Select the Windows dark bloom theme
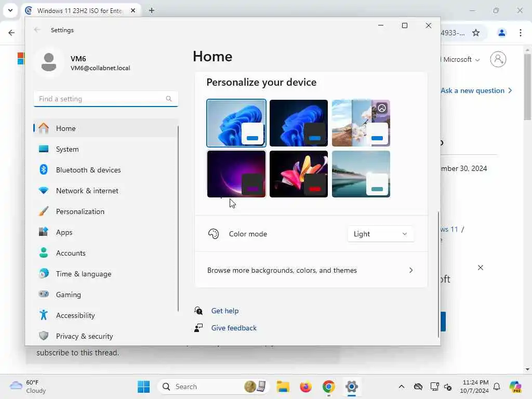The image size is (532, 399). pos(299,123)
